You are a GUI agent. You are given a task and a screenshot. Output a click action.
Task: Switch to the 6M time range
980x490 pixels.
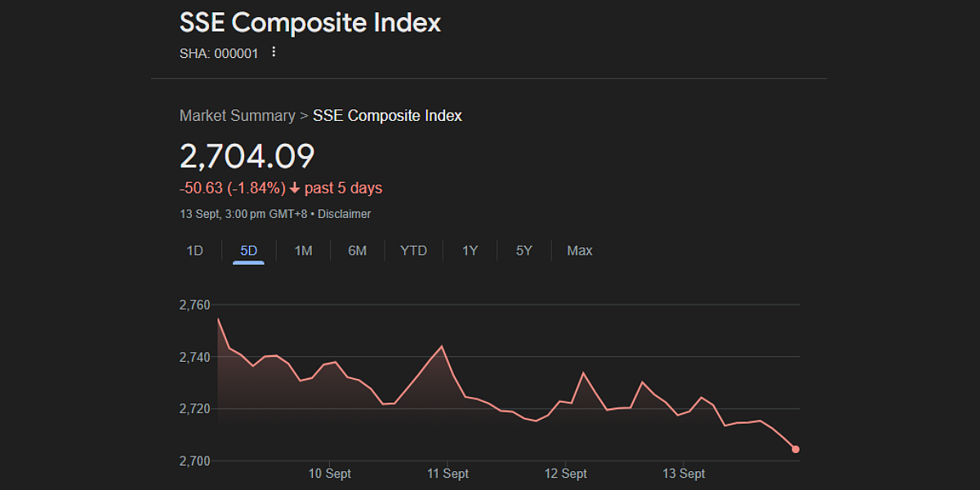[357, 251]
